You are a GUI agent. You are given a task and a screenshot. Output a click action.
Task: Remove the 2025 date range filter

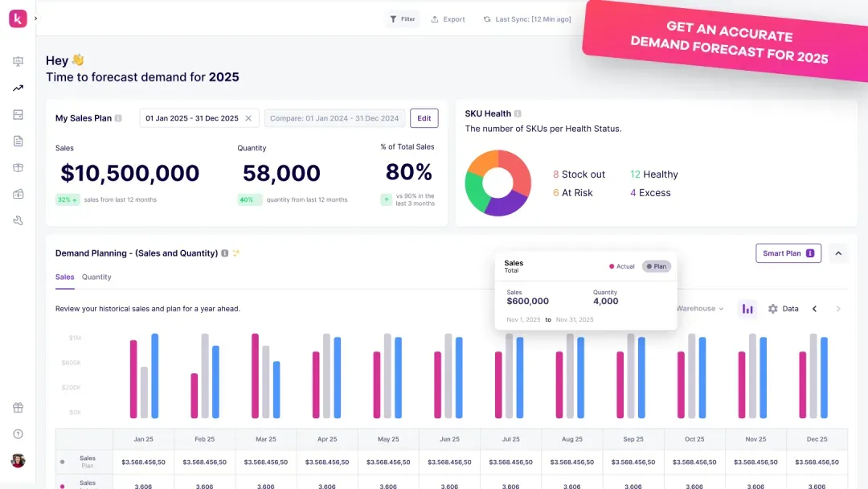(248, 117)
